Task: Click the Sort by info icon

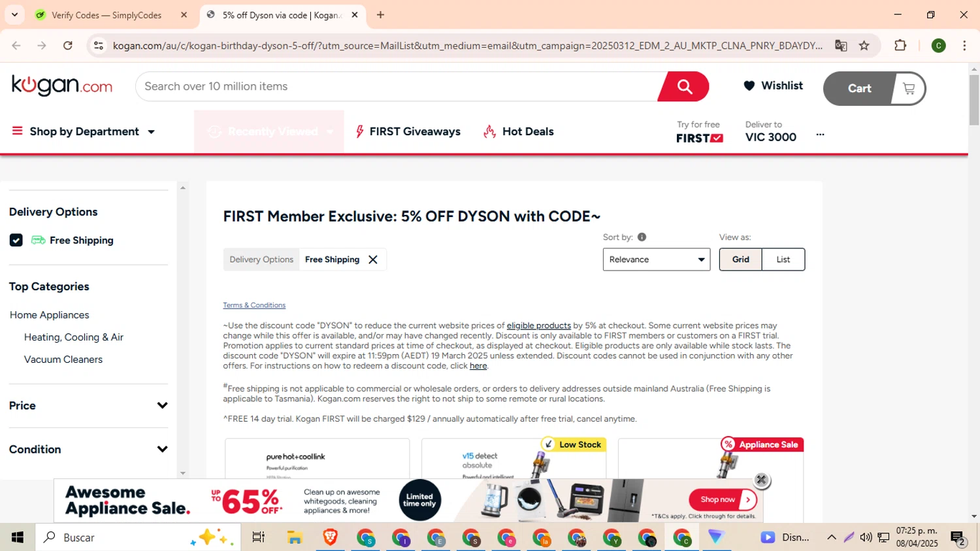Action: click(642, 237)
